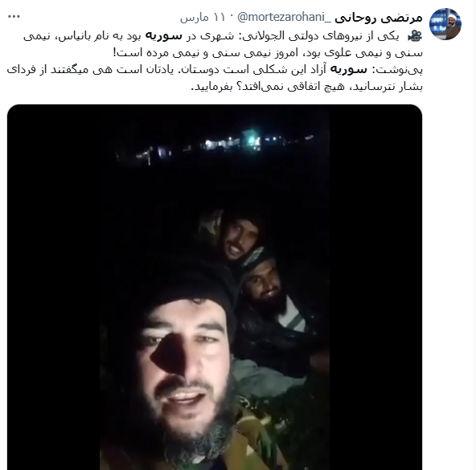Open the display name مرتضی روحانی profile
Image resolution: width=476 pixels, height=470 pixels.
[x=379, y=18]
